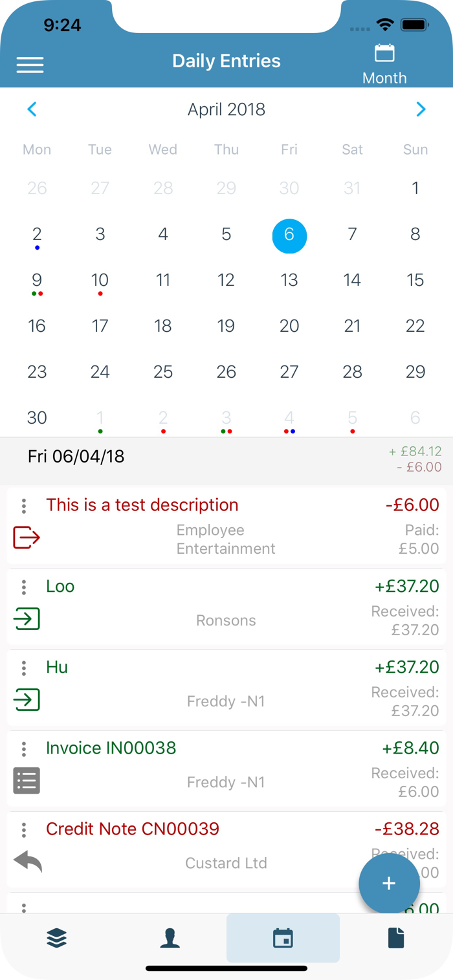Go to next month
The height and width of the screenshot is (980, 453).
pos(421,109)
